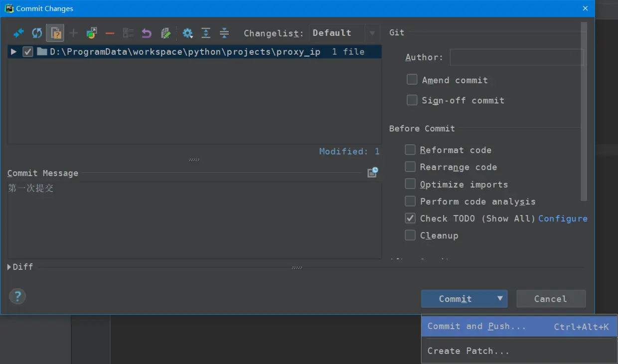Click into the Commit Message text area
Image resolution: width=618 pixels, height=364 pixels.
click(194, 220)
